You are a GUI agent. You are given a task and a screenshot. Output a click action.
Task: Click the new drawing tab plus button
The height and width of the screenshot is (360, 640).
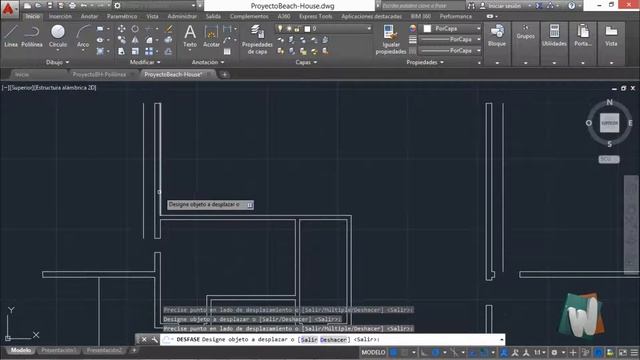pos(224,74)
